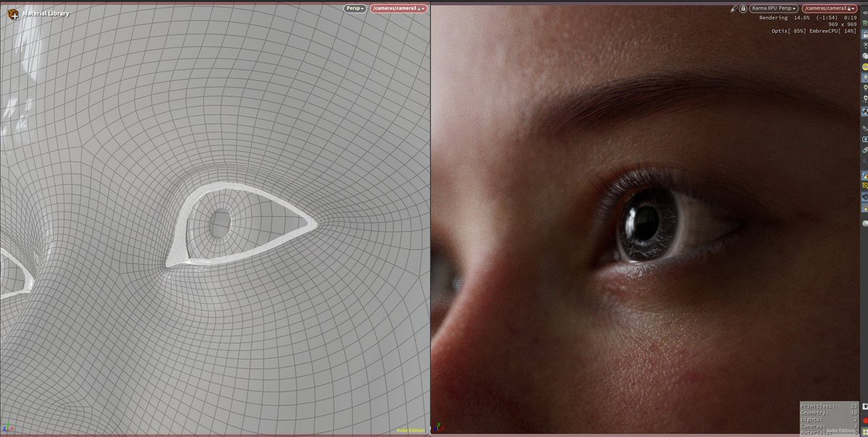Toggle the camera lock icon in render viewport
868x437 pixels.
point(743,8)
